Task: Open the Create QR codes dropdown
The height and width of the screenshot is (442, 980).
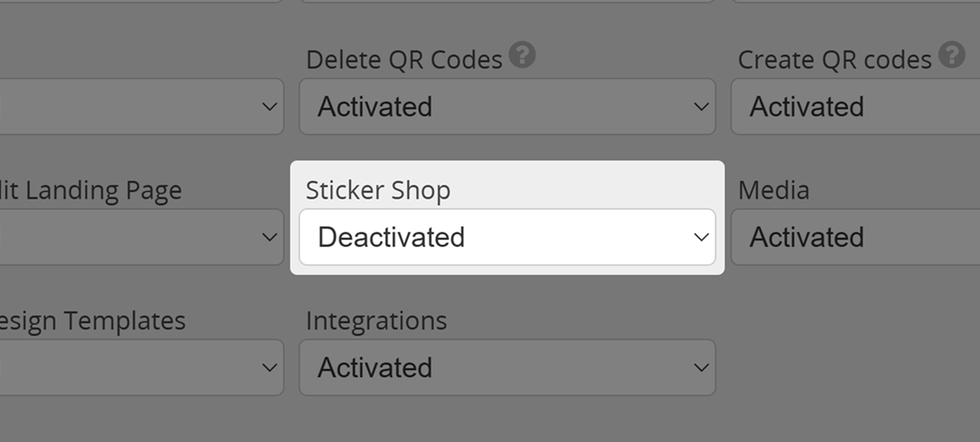Action: pos(855,106)
